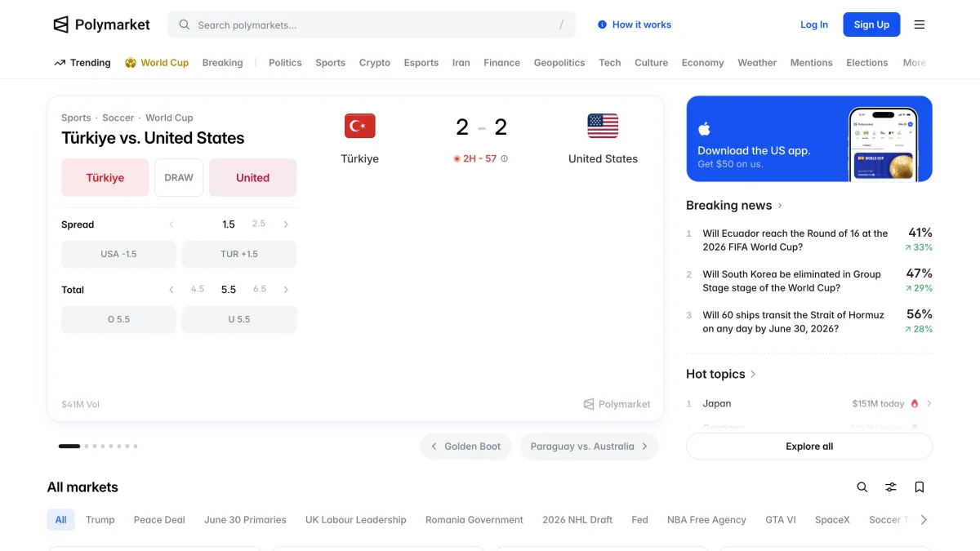Select Romania Government chip
Screen dimensions: 980x551
[474, 520]
